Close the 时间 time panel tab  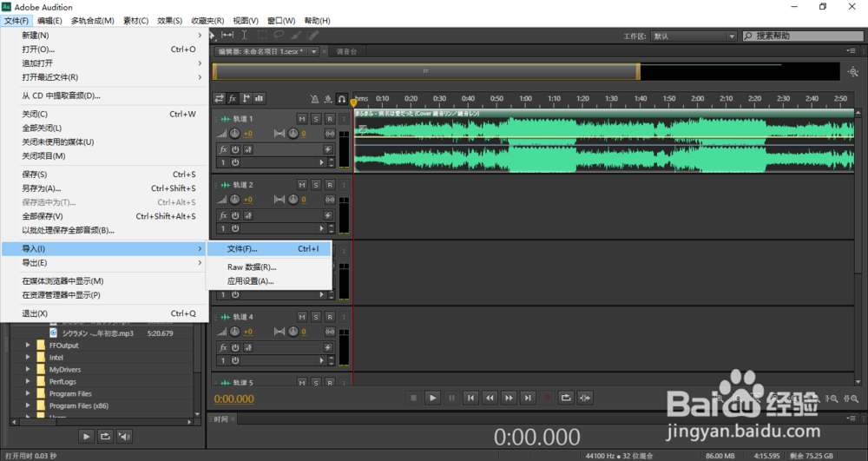point(233,419)
